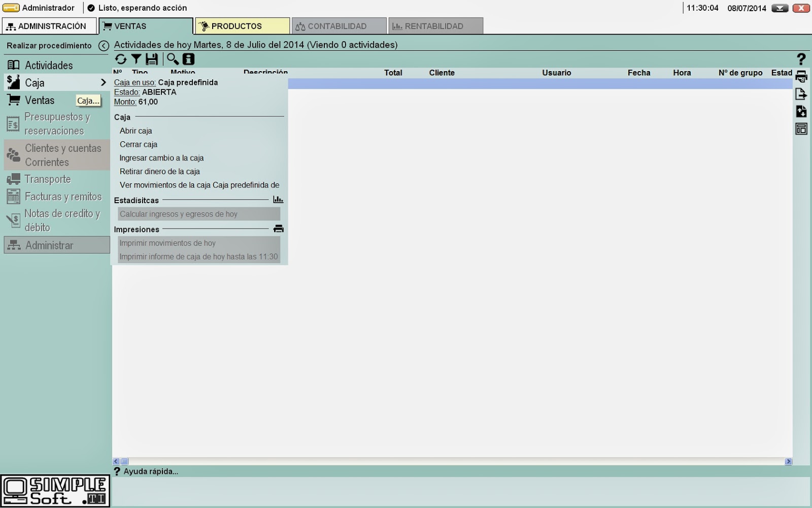Viewport: 812px width, 508px height.
Task: Open the Impresiones printer section icon
Action: point(279,229)
